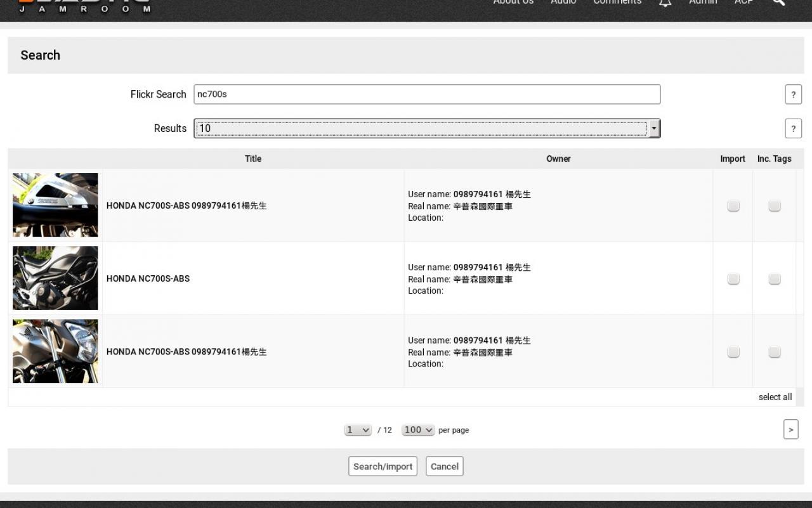
Task: Click the Cancel button
Action: (444, 466)
